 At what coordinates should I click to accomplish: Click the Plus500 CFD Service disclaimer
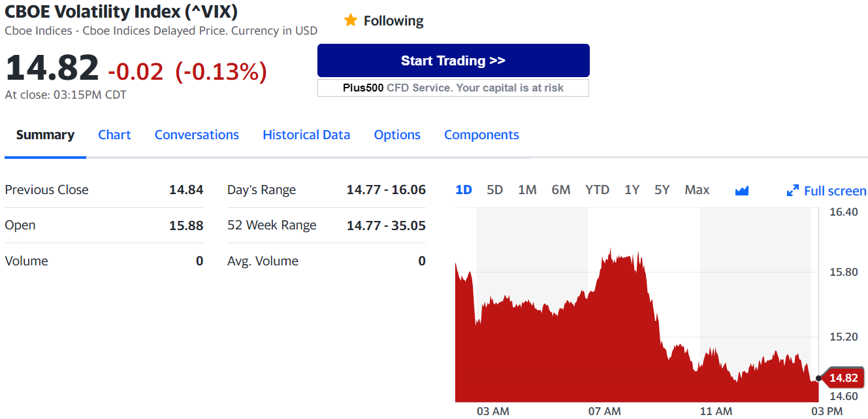pyautogui.click(x=453, y=88)
